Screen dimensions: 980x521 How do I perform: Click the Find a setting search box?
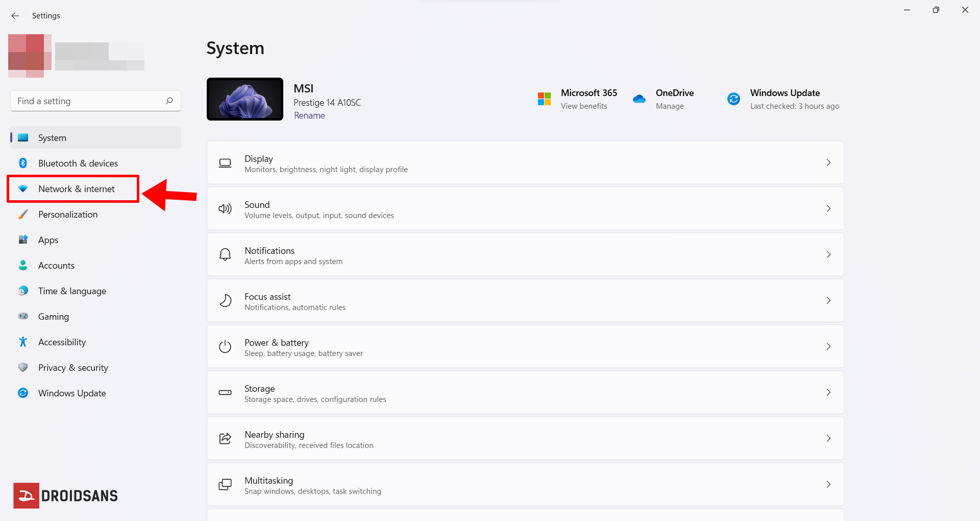(89, 101)
